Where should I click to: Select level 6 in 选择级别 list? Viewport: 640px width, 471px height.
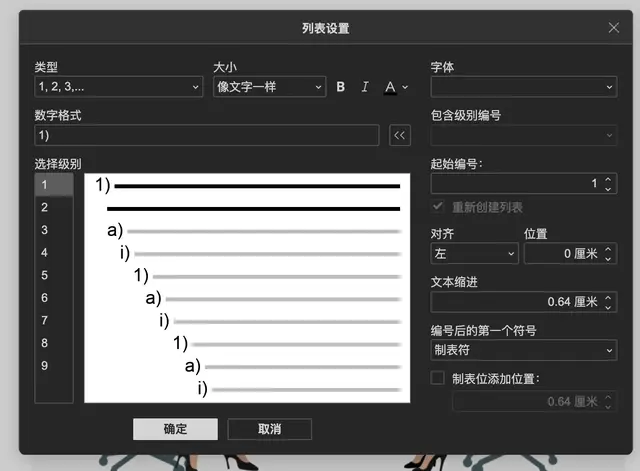54,298
